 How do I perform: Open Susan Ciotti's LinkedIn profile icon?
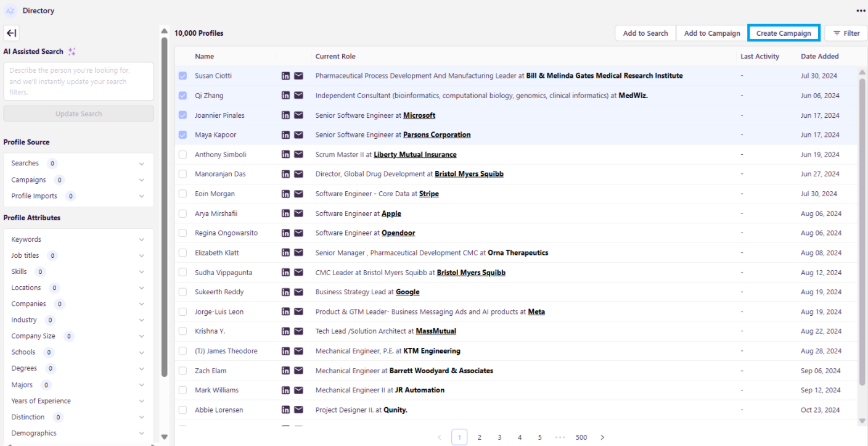coord(285,76)
